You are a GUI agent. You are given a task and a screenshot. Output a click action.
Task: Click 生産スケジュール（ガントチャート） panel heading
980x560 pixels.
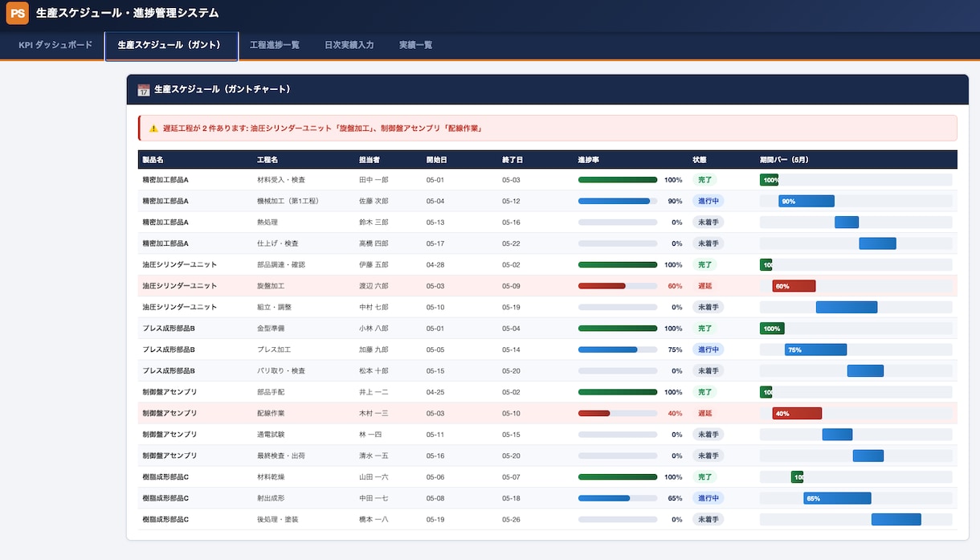[x=222, y=90]
